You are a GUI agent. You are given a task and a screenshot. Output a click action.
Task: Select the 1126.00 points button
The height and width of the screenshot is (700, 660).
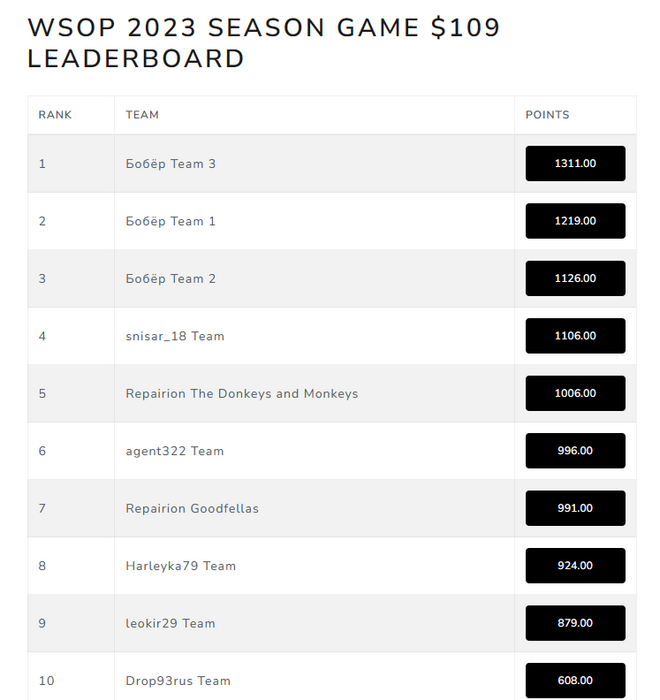point(575,279)
